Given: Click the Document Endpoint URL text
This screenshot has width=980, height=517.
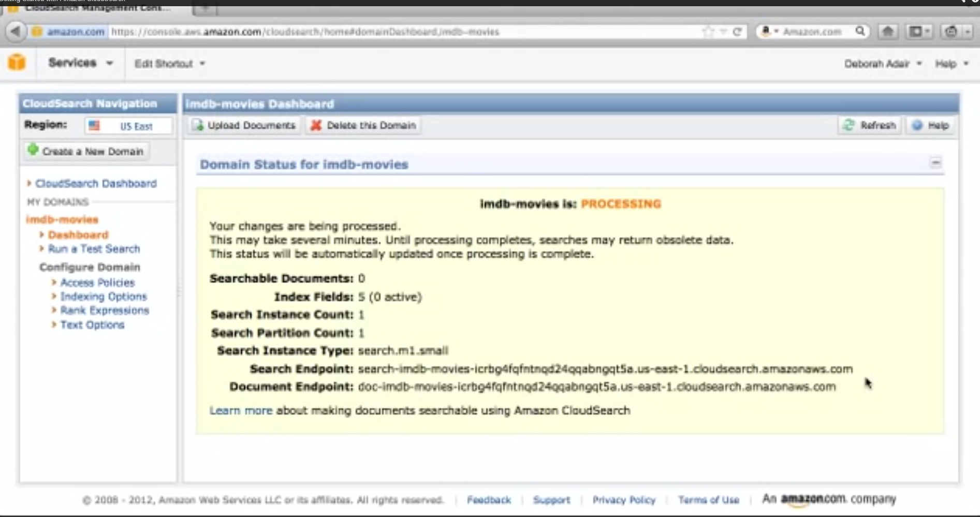Looking at the screenshot, I should [x=597, y=387].
